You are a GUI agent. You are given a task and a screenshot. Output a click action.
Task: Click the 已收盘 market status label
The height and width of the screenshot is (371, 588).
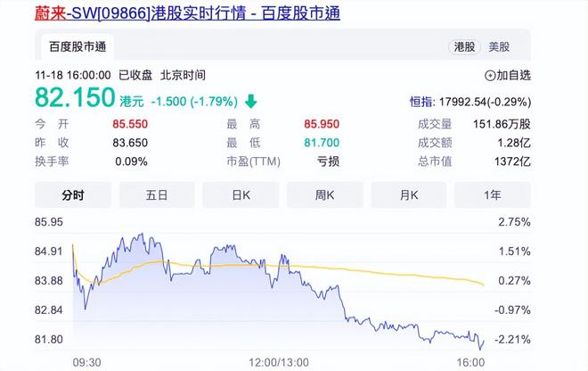(x=135, y=75)
